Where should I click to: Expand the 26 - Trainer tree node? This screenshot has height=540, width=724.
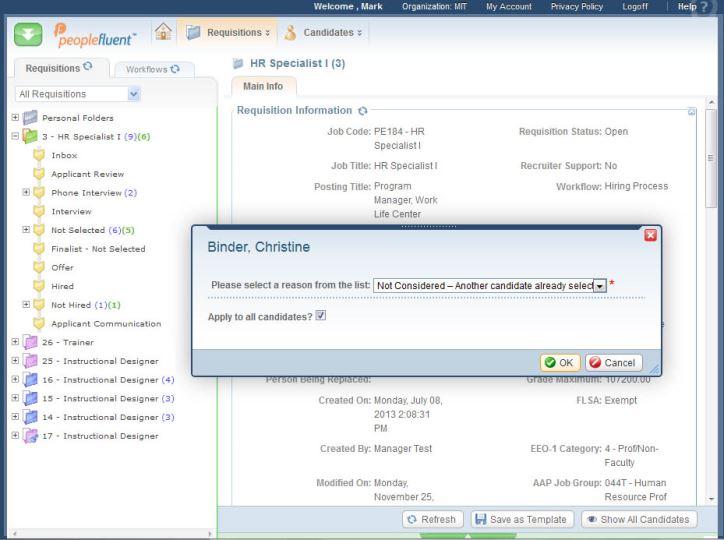click(15, 342)
